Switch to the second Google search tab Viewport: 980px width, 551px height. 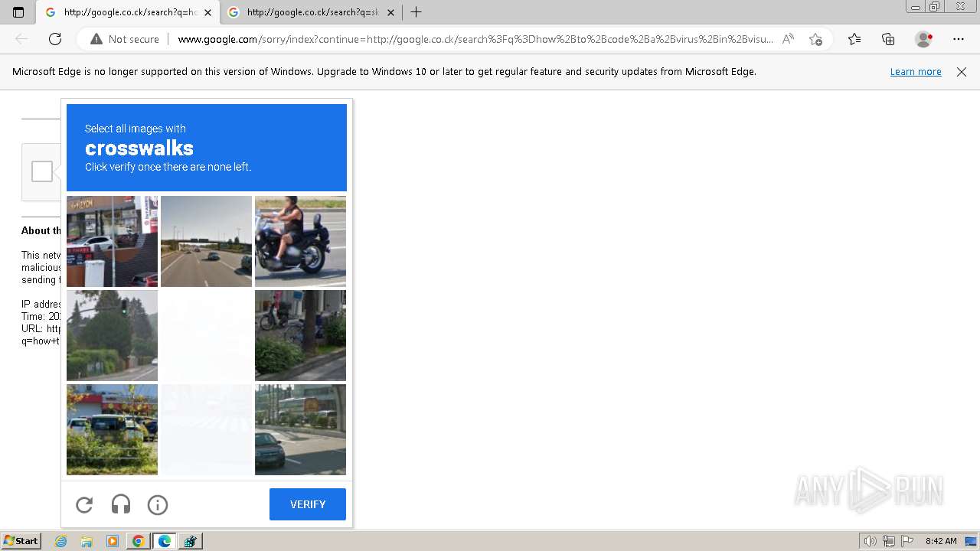[x=310, y=12]
